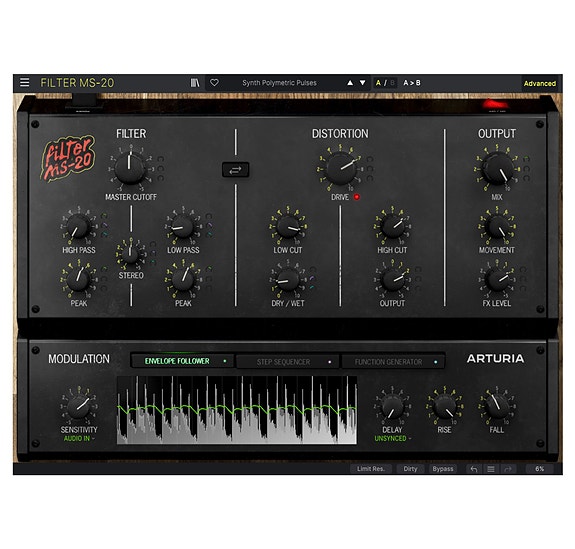Toggle the red Drive LED switch
This screenshot has width=575, height=549.
(x=356, y=197)
